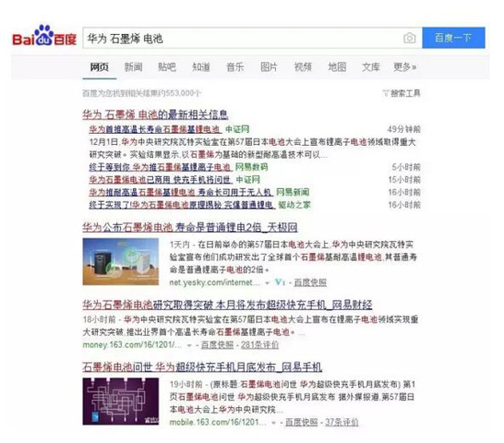Click the purple circuit thumbnail image

[x=121, y=402]
